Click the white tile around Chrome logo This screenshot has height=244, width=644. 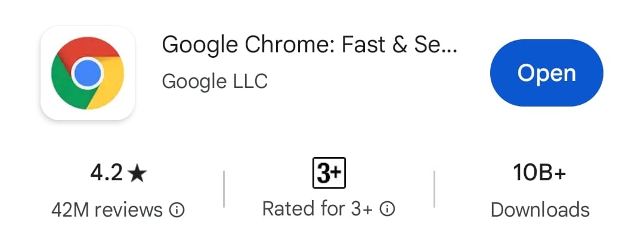(x=88, y=73)
